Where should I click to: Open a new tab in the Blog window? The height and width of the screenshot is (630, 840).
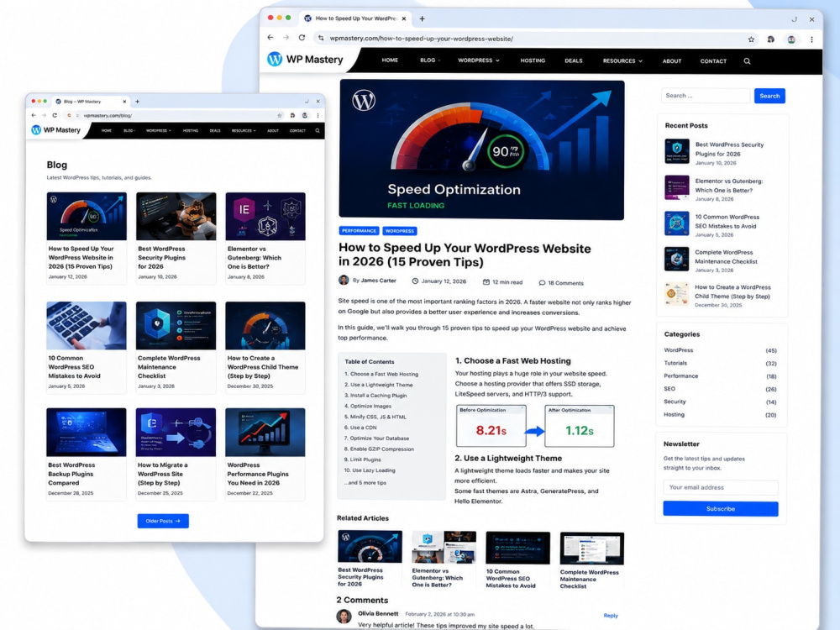tap(137, 102)
